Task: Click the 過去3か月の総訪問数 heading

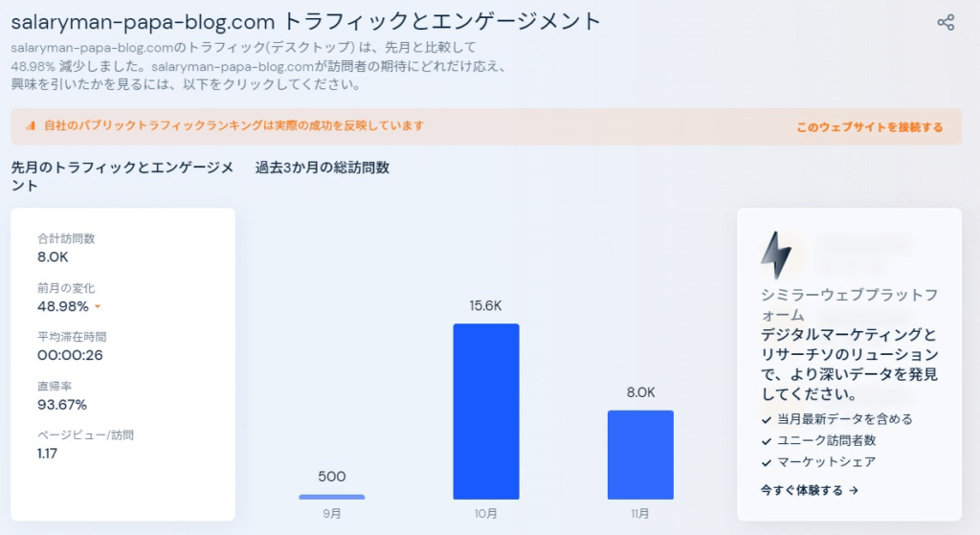Action: 322,167
